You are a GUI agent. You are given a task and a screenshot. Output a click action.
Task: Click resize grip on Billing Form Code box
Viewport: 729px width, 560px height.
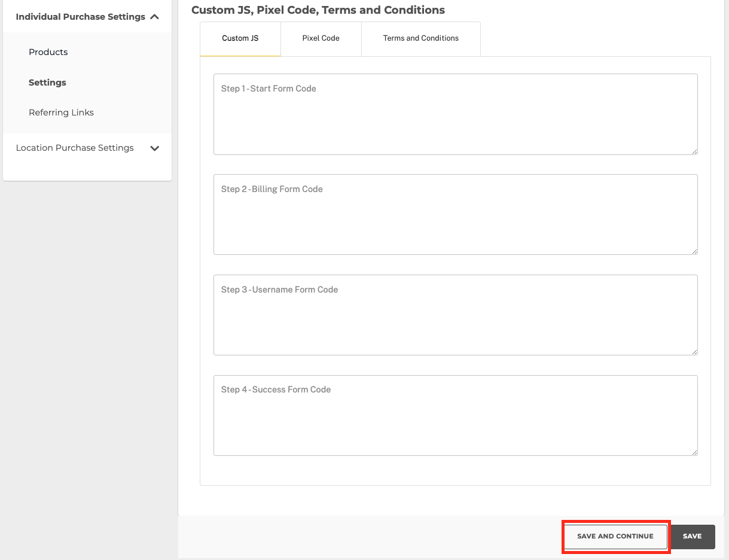694,251
